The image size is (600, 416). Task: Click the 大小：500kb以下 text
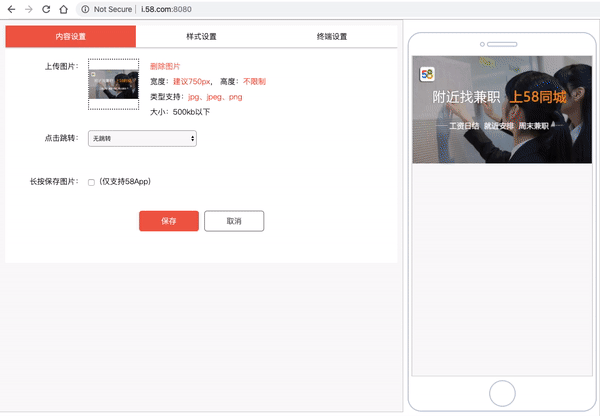tap(180, 112)
